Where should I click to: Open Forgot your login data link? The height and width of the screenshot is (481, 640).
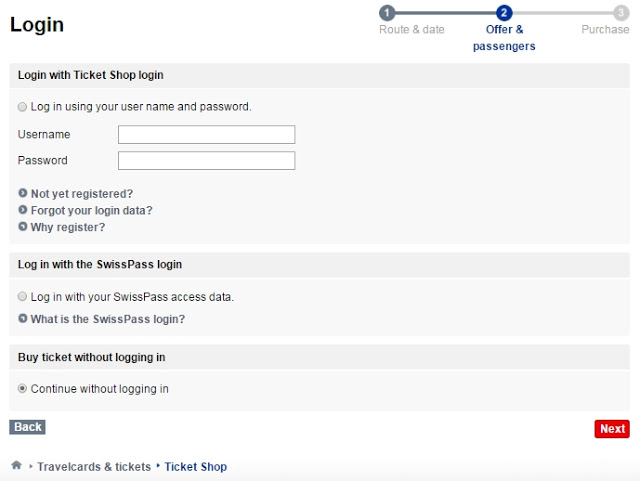[91, 210]
